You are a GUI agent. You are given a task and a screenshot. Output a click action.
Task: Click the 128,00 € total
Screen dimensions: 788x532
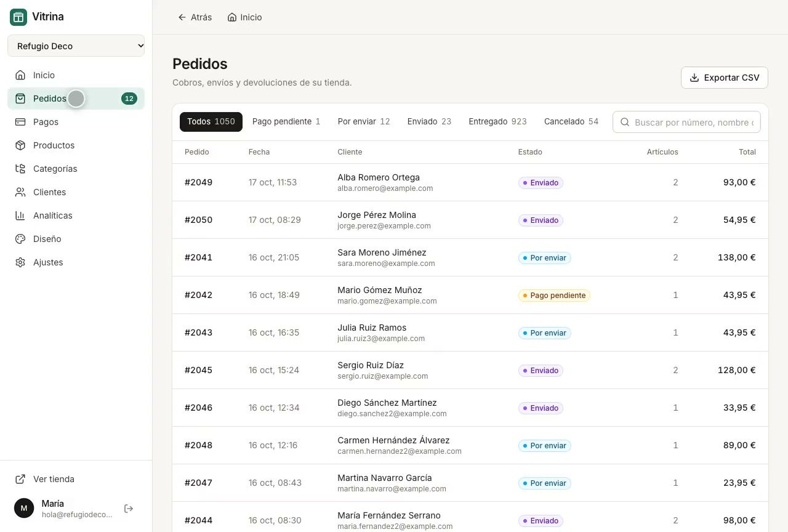(737, 370)
